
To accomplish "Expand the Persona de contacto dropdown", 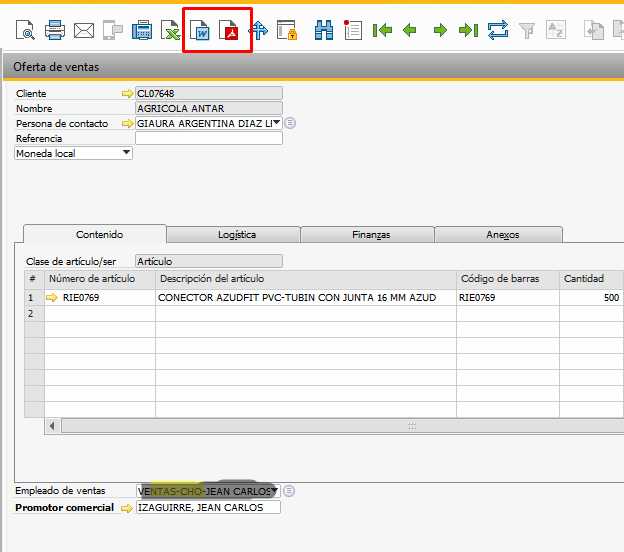I will click(x=276, y=123).
